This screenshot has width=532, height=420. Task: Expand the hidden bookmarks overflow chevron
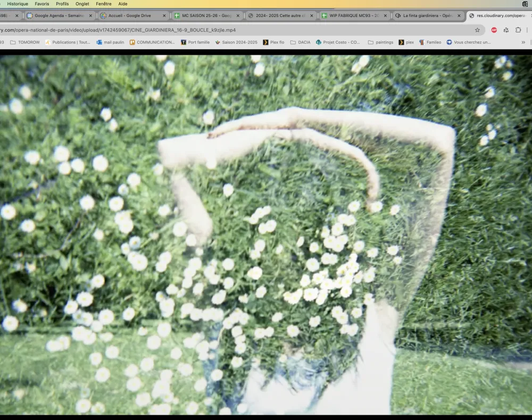[x=523, y=42]
